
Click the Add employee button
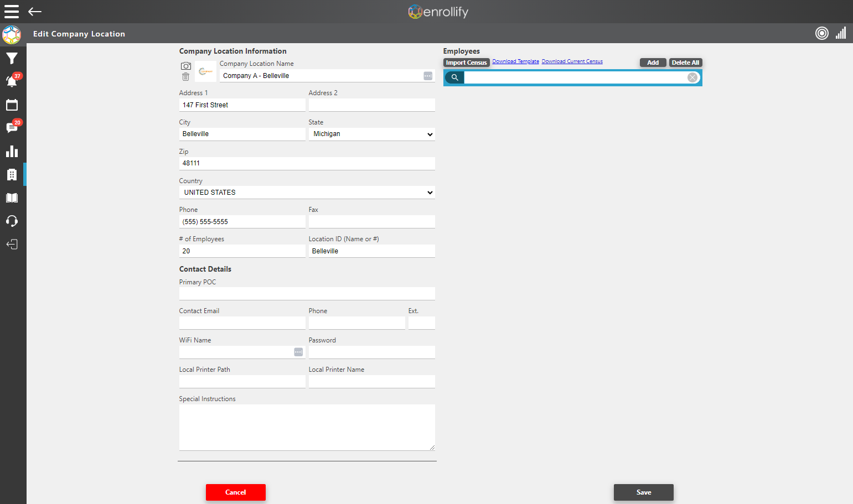[x=653, y=63]
